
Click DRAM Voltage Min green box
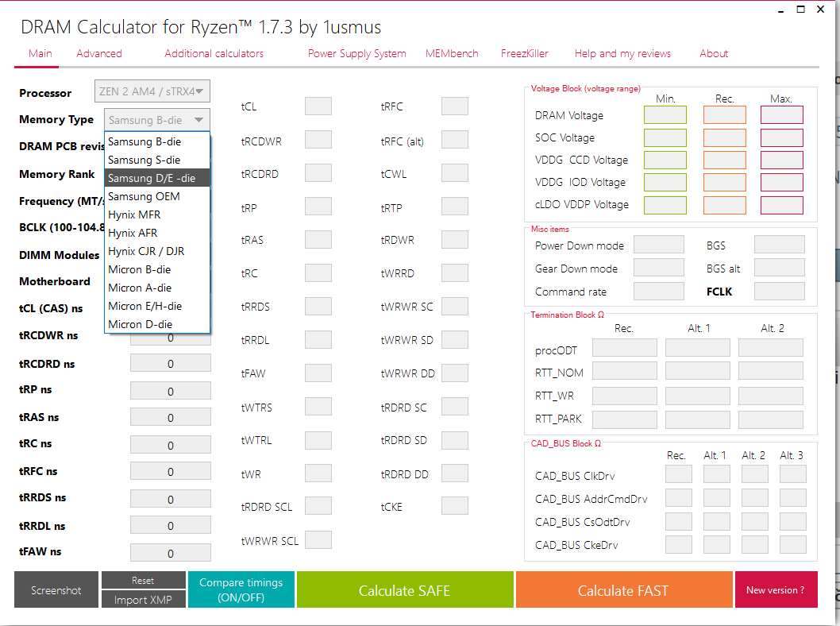point(665,114)
